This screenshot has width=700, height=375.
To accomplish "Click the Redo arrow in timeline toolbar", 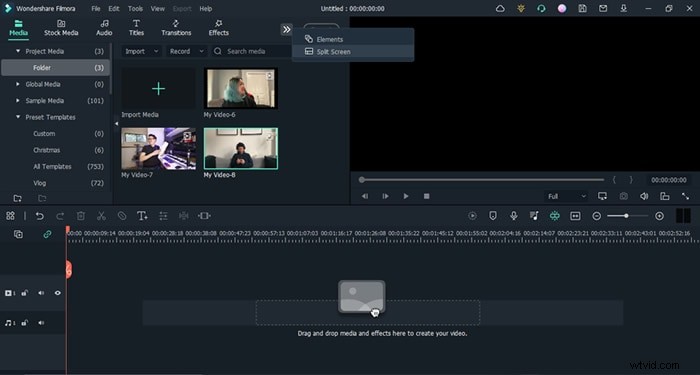I will (x=60, y=216).
